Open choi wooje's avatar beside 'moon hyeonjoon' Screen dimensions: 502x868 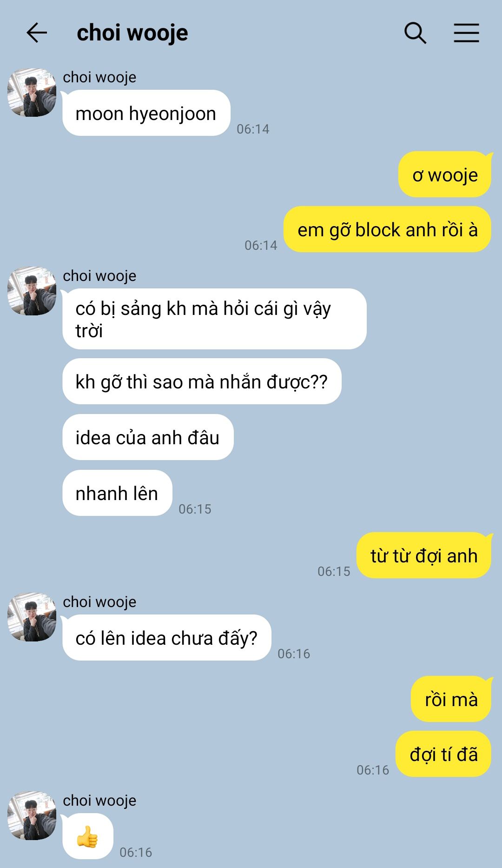pyautogui.click(x=32, y=93)
